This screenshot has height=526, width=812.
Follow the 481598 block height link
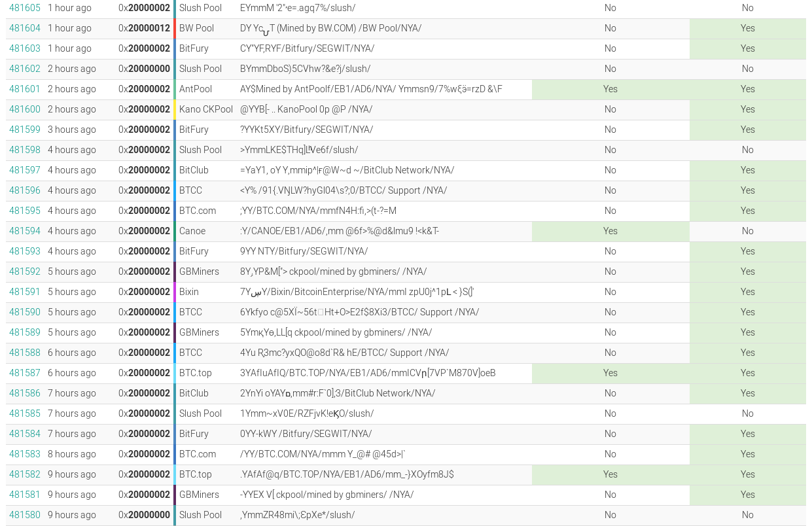point(25,150)
